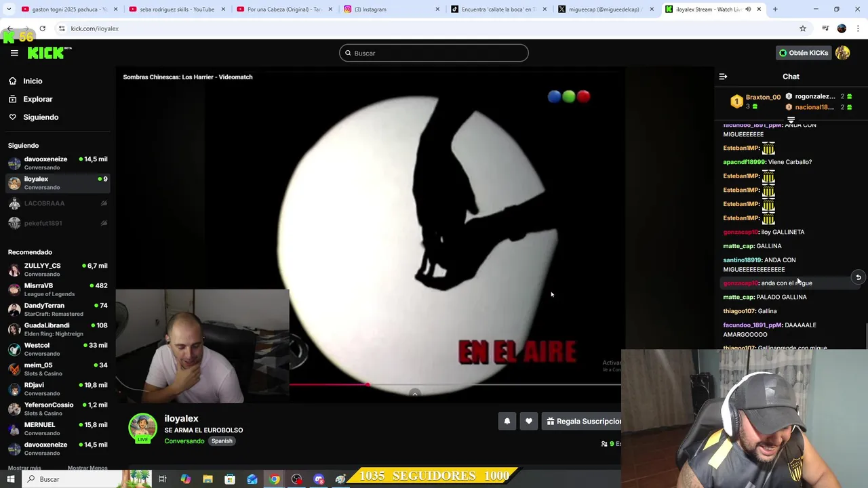This screenshot has height=488, width=868.
Task: Click the site info icon in address bar
Action: click(62, 28)
